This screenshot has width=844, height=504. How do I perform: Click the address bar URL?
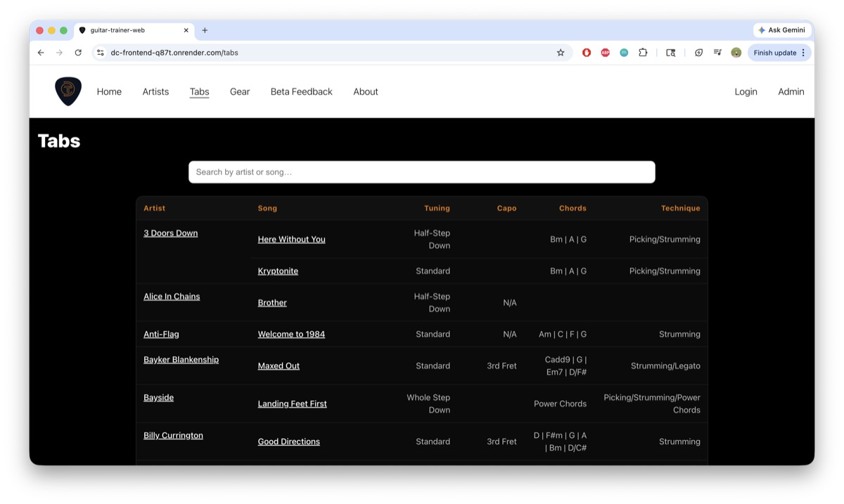pyautogui.click(x=174, y=53)
